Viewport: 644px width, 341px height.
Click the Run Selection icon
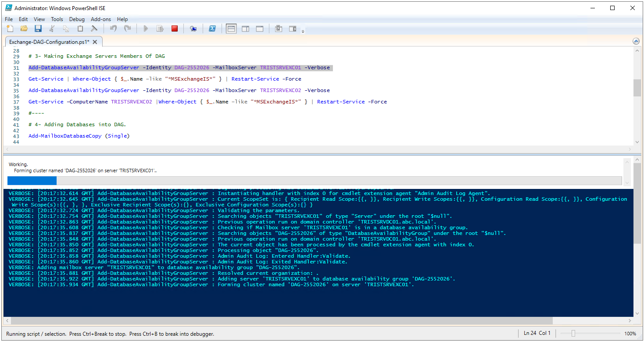[x=160, y=28]
